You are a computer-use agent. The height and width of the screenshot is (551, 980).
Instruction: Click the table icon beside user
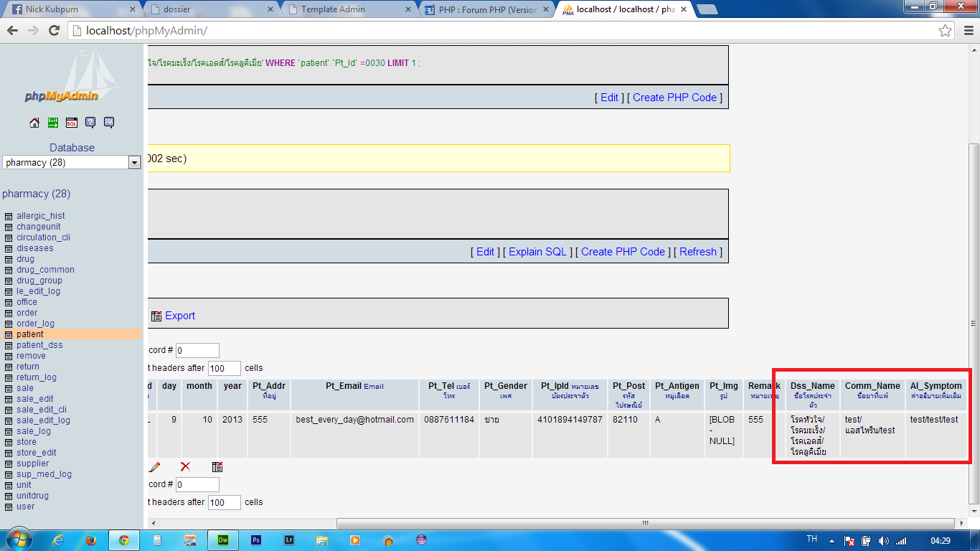pos(9,507)
